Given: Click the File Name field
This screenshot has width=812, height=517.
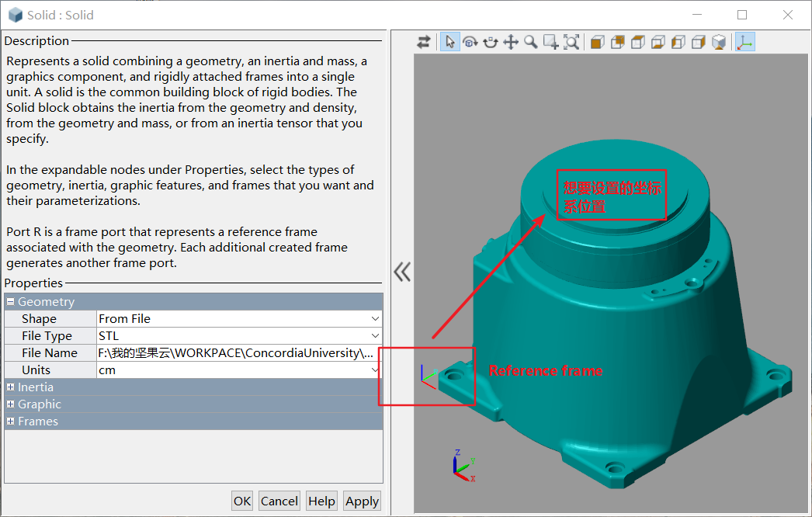Looking at the screenshot, I should click(x=233, y=352).
